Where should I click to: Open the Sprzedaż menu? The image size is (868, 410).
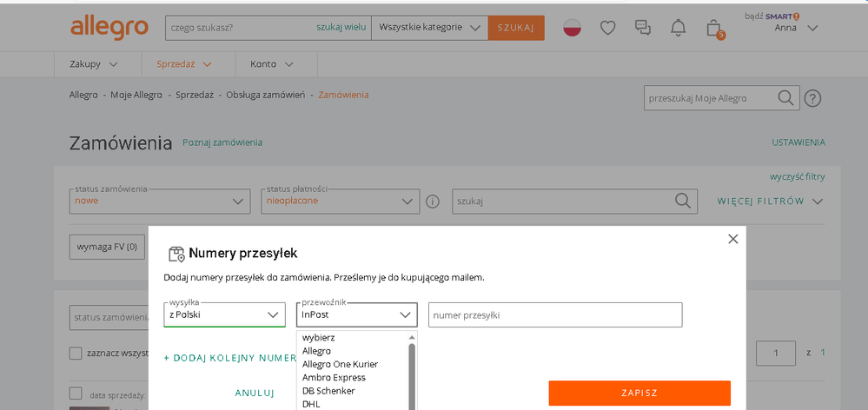(184, 64)
